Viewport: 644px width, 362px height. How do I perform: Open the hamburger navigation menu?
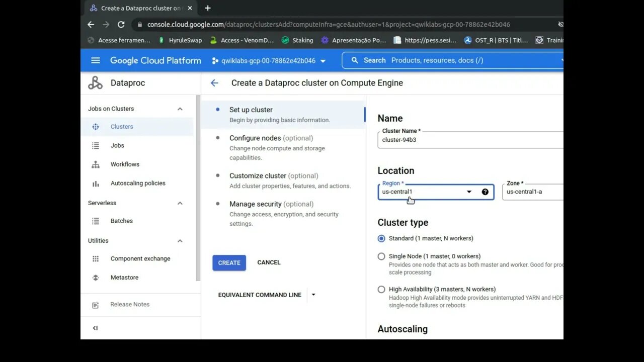(x=96, y=60)
